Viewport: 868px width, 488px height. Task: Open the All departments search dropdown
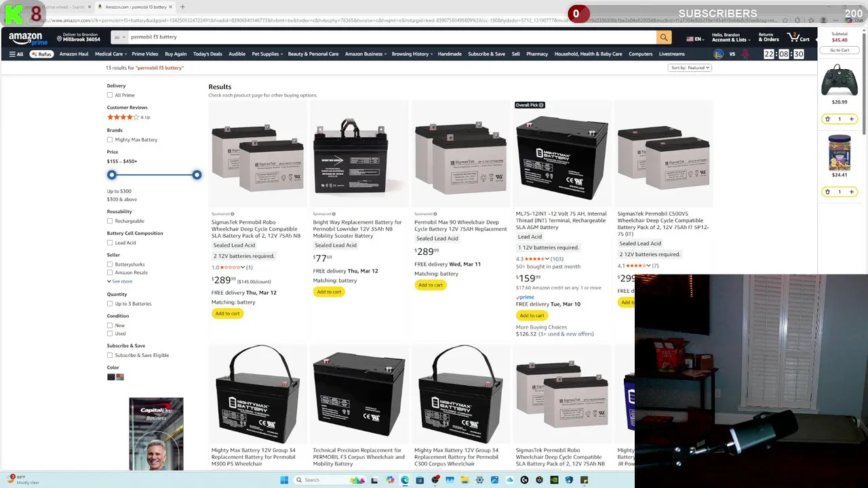119,37
